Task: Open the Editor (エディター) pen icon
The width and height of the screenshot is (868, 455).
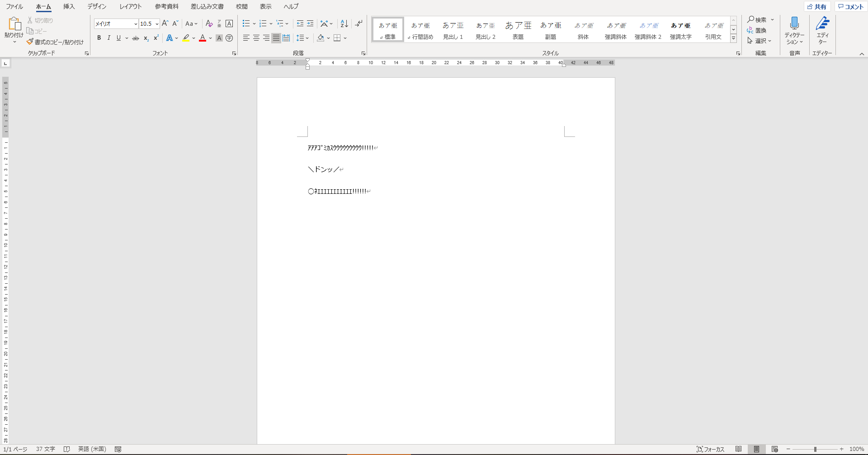Action: pos(822,23)
